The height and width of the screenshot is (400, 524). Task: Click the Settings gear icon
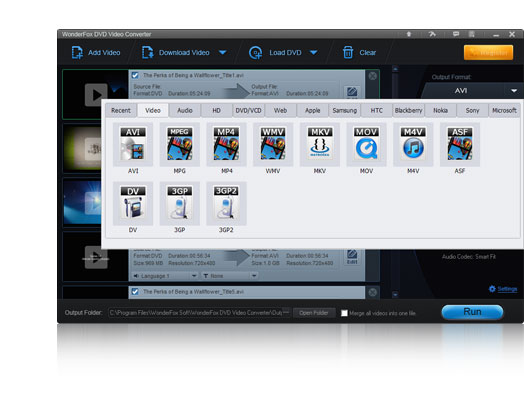[x=492, y=289]
